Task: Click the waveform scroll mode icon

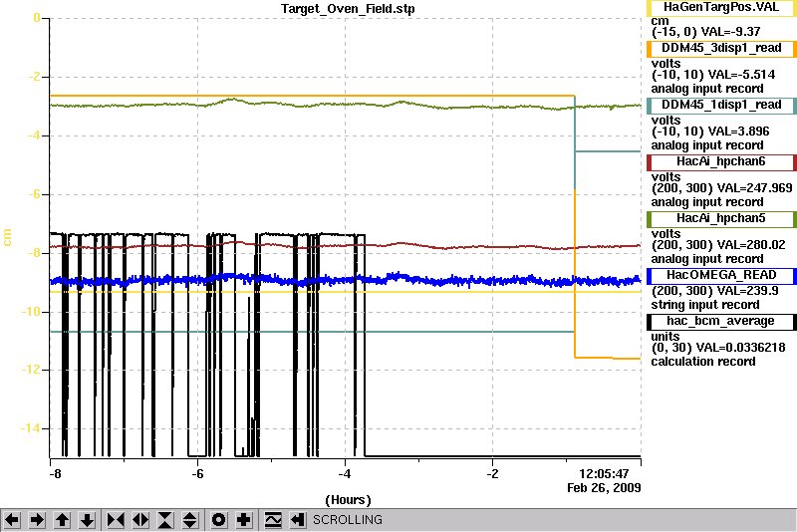Action: tap(273, 520)
